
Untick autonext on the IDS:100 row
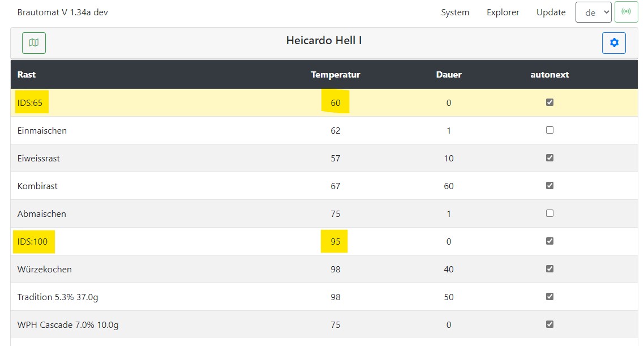(x=549, y=241)
